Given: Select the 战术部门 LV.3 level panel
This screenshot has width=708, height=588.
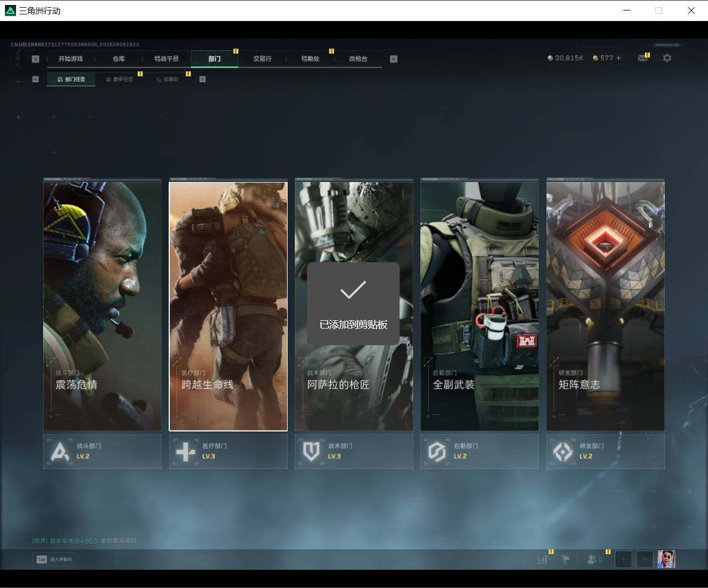Looking at the screenshot, I should 354,451.
